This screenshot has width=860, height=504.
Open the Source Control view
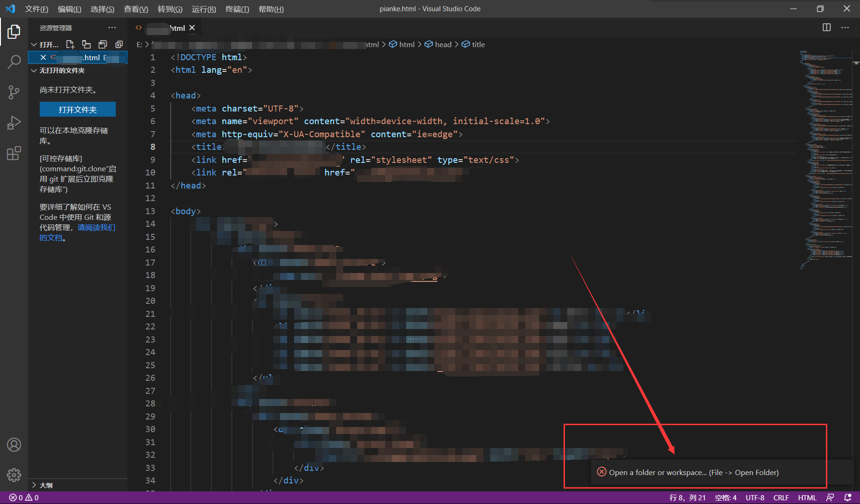pyautogui.click(x=14, y=92)
